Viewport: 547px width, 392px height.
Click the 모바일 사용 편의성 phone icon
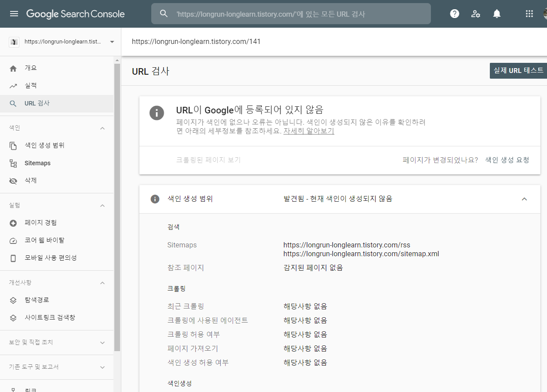(13, 258)
